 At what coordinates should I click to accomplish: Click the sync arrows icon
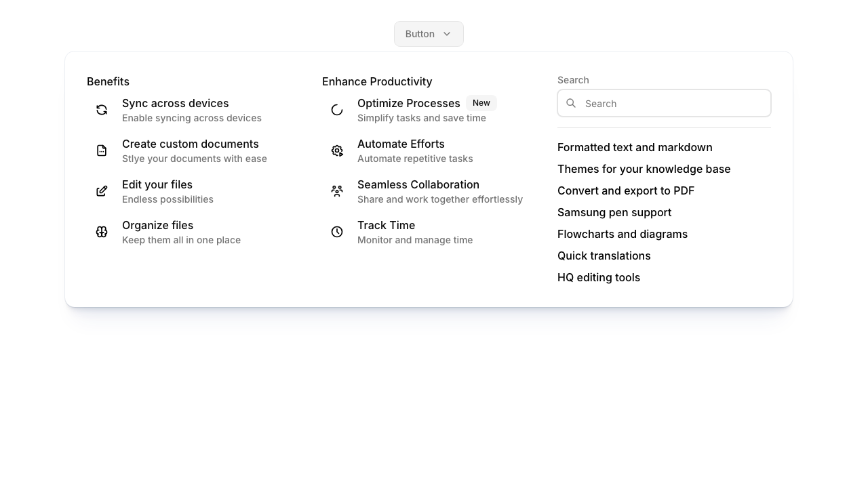coord(102,110)
